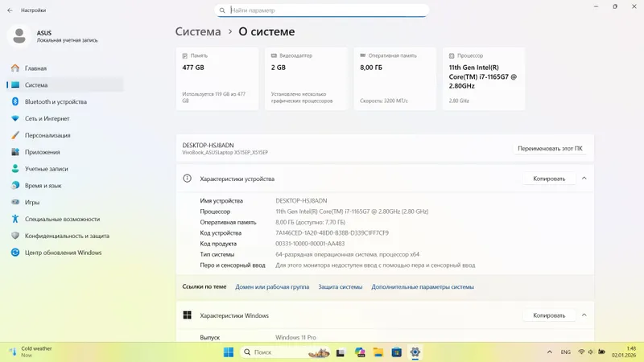This screenshot has width=644, height=362.
Task: Select the Система monitor icon
Action: (x=15, y=85)
